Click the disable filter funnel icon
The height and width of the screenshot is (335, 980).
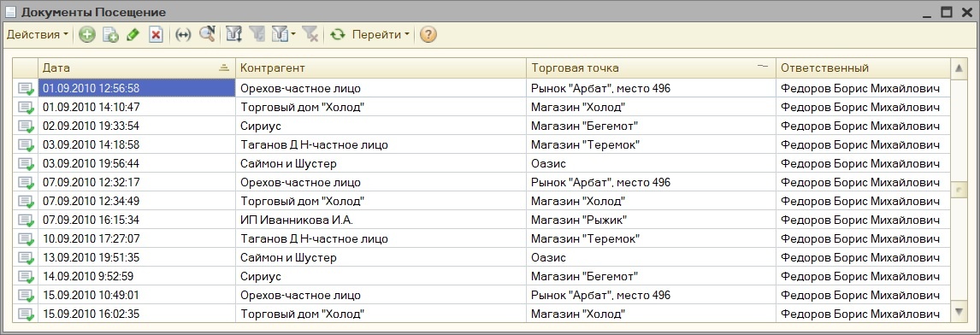tap(310, 35)
